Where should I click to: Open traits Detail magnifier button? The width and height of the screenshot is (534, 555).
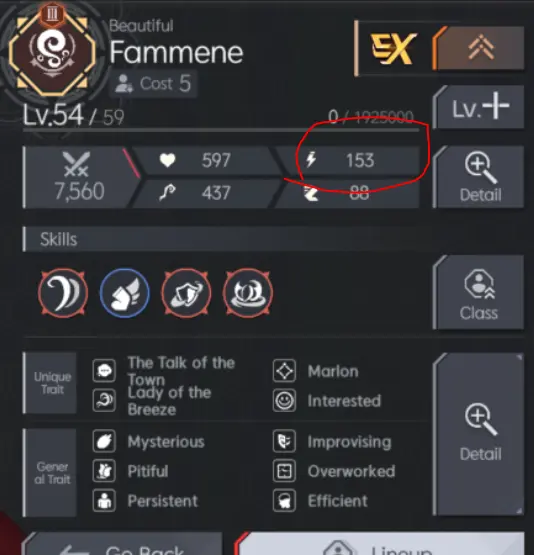point(478,434)
